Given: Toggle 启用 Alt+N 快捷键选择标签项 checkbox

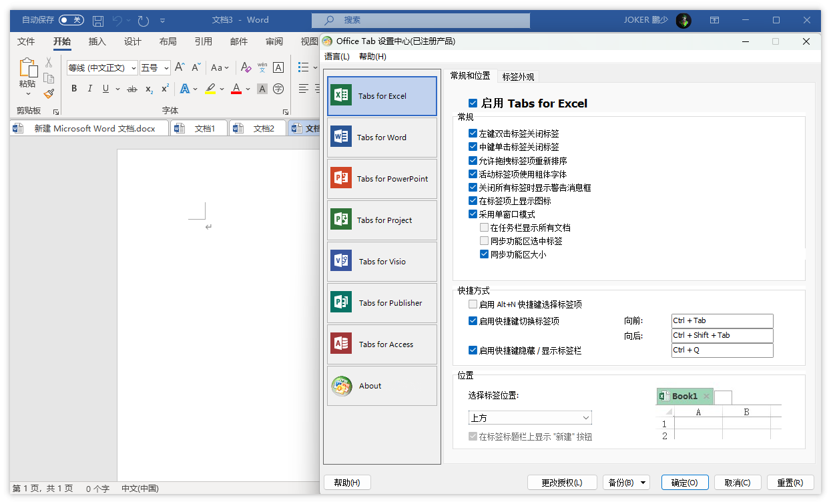Looking at the screenshot, I should click(473, 304).
